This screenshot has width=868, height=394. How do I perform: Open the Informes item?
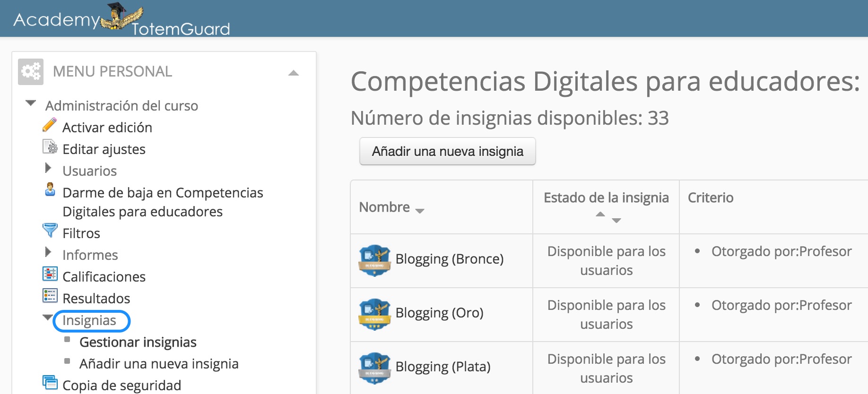pyautogui.click(x=90, y=255)
